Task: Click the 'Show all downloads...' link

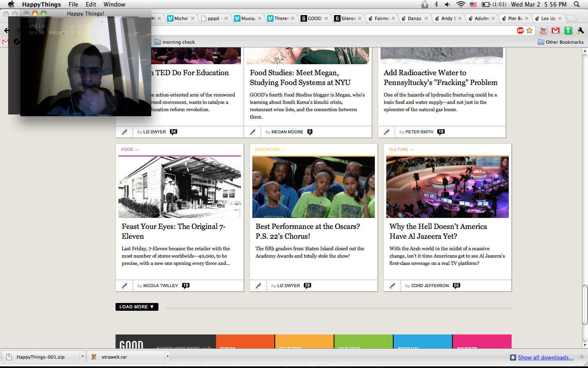Action: click(x=546, y=357)
